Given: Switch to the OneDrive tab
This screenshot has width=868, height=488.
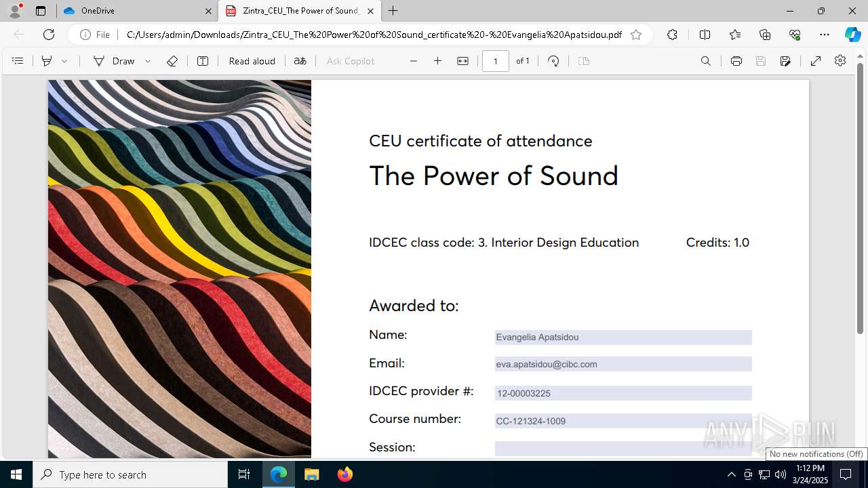Looking at the screenshot, I should pyautogui.click(x=138, y=11).
